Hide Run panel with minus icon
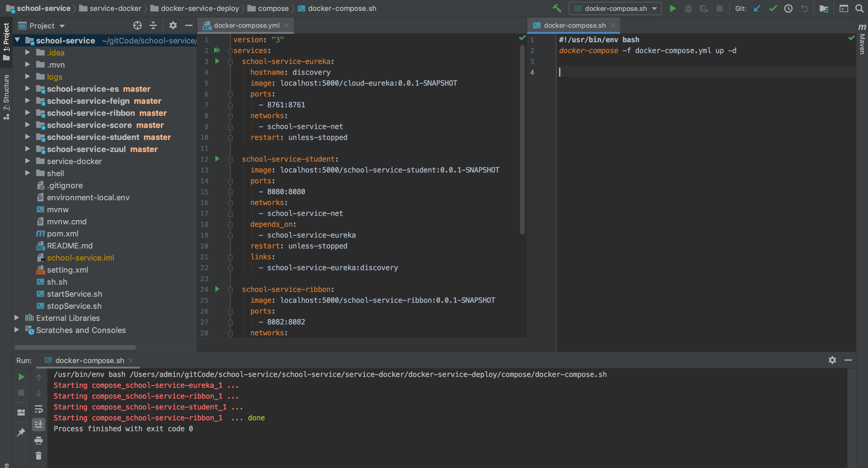 click(848, 360)
